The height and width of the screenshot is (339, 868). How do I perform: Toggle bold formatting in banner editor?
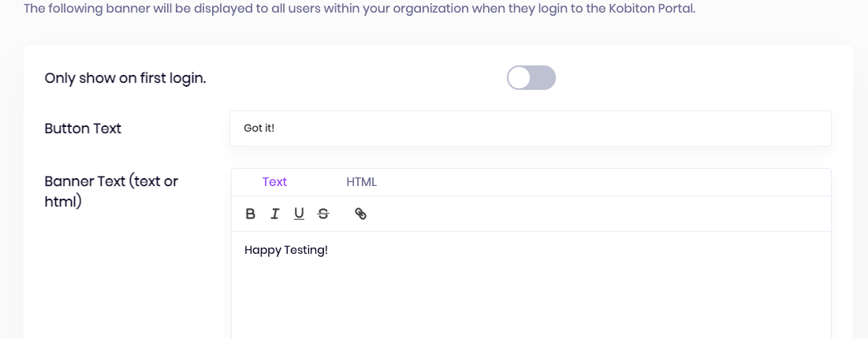coord(250,214)
